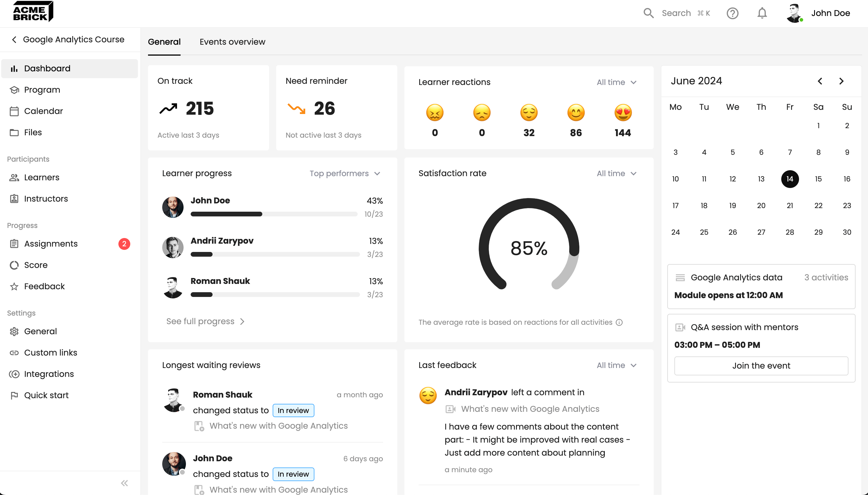The height and width of the screenshot is (495, 868).
Task: Click Join the event button
Action: point(761,365)
